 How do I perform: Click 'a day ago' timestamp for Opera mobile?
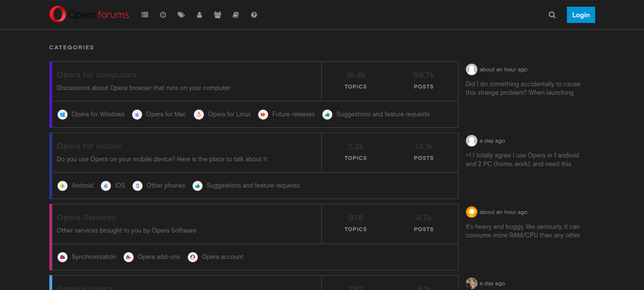pyautogui.click(x=492, y=141)
